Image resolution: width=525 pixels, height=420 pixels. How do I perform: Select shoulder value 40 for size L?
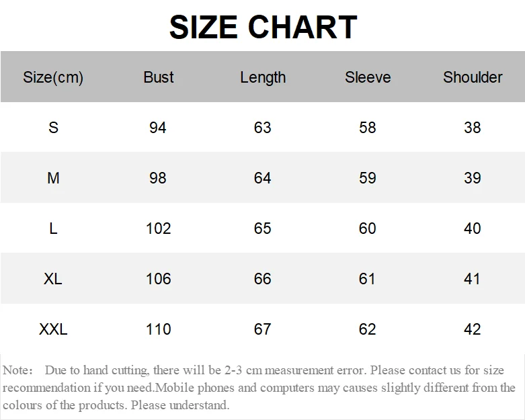[473, 228]
